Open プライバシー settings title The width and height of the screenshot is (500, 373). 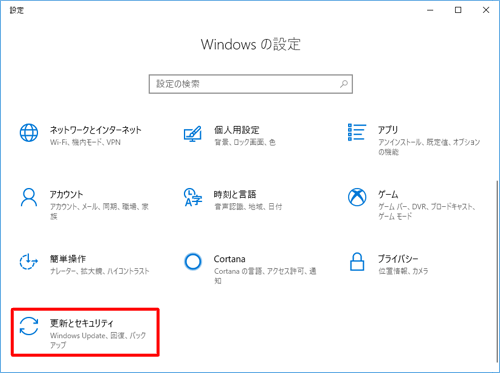click(398, 259)
